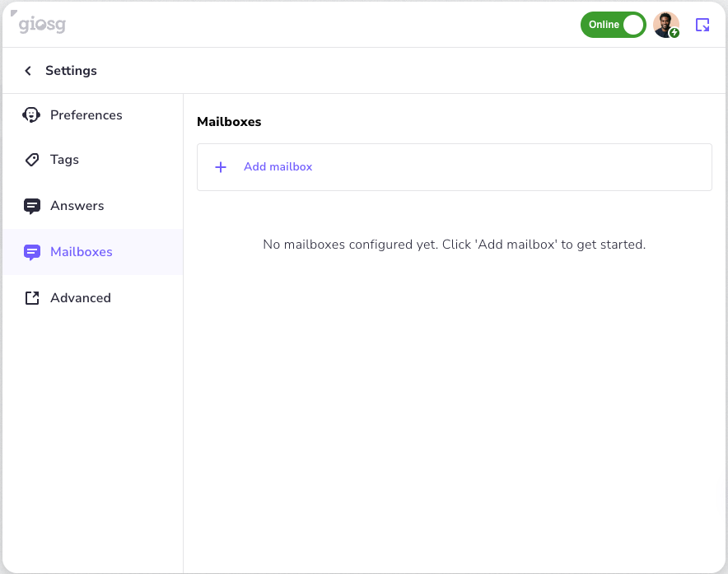Viewport: 728px width, 574px height.
Task: Click the back chevron next to Settings
Action: coord(27,71)
